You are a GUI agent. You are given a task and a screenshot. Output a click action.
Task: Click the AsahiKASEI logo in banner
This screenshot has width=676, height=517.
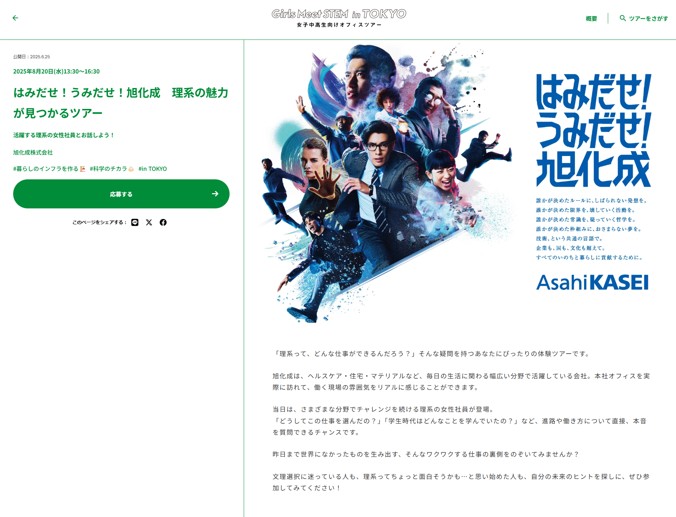pyautogui.click(x=592, y=283)
